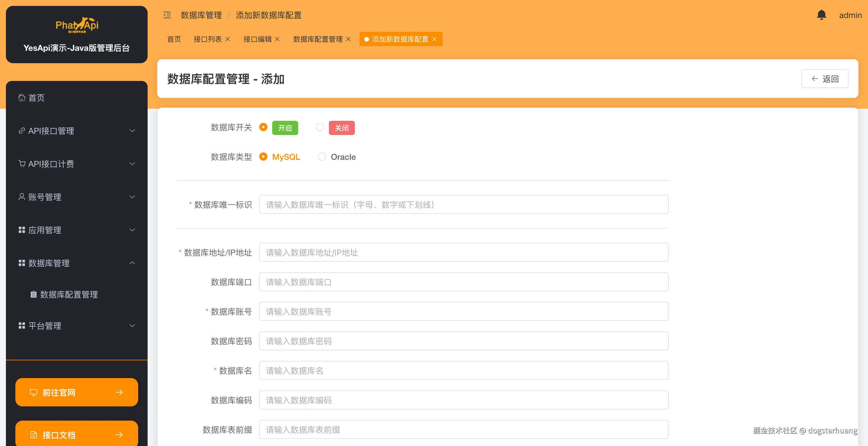Switch to the 首页 tab
Image resolution: width=868 pixels, height=446 pixels.
174,39
